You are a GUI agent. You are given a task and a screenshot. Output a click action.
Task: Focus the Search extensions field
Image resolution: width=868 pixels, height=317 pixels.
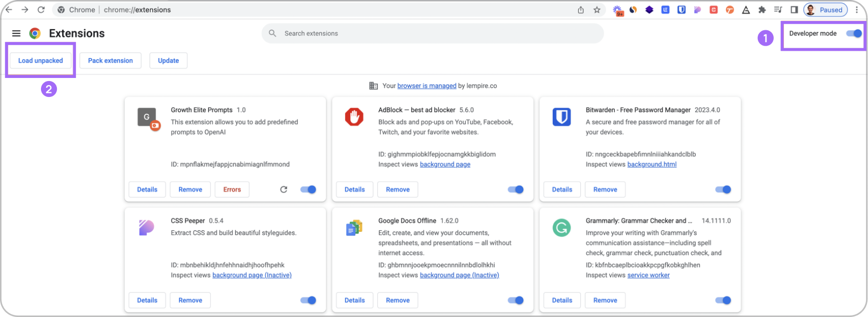[x=433, y=33]
